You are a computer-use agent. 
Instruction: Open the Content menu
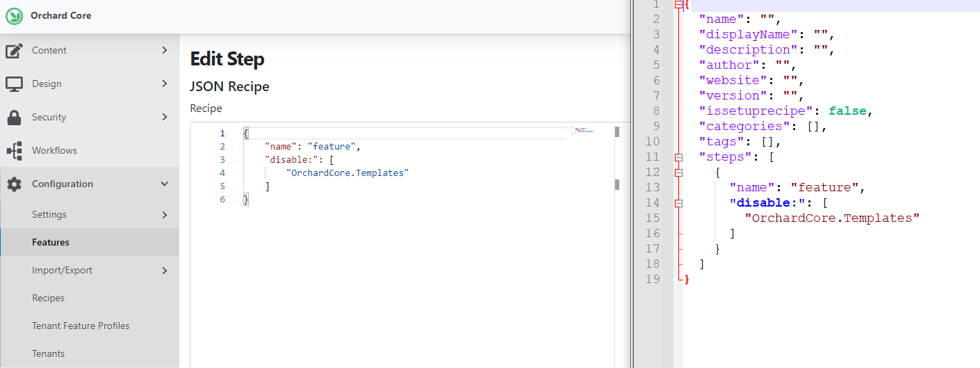tap(89, 50)
